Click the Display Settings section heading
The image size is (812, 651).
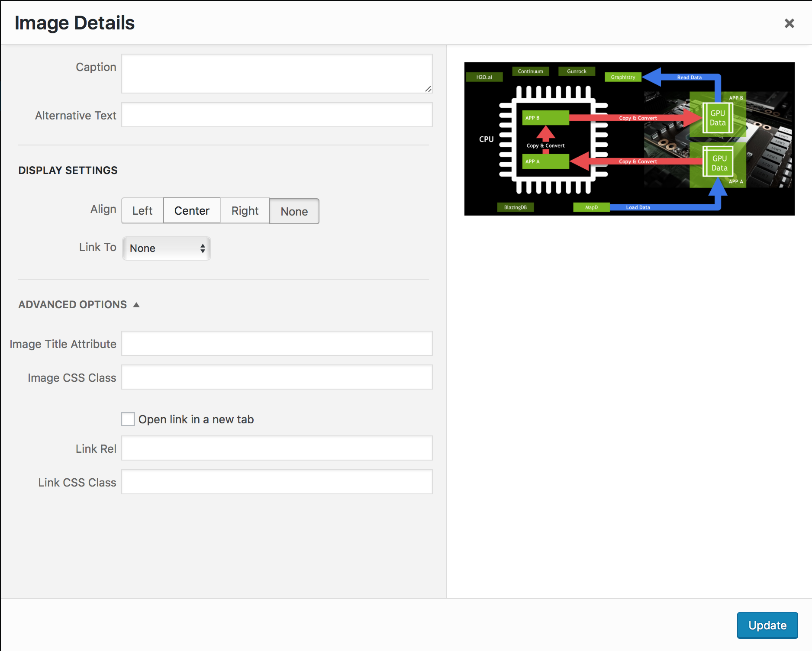click(x=68, y=170)
